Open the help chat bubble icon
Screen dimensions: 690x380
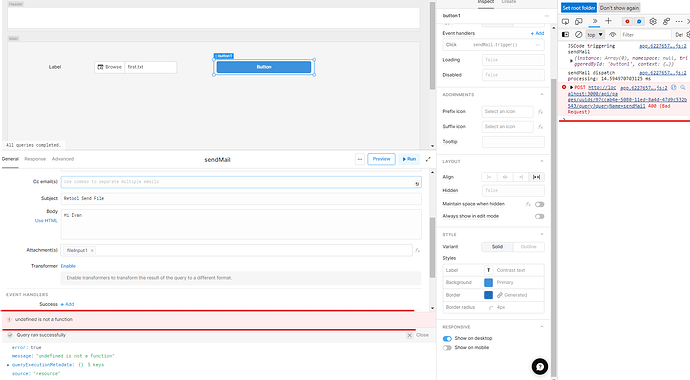[x=540, y=366]
